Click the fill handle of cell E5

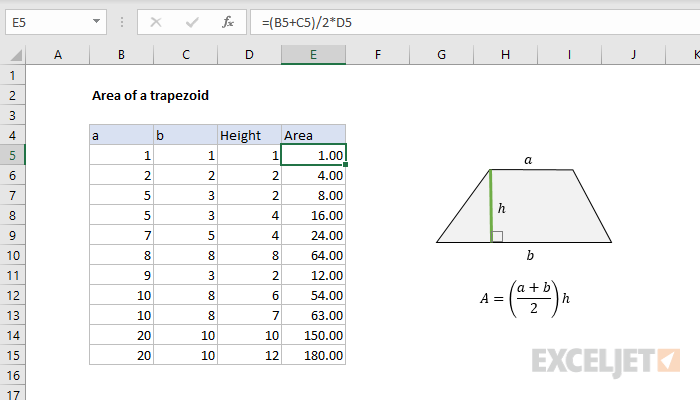click(x=346, y=165)
